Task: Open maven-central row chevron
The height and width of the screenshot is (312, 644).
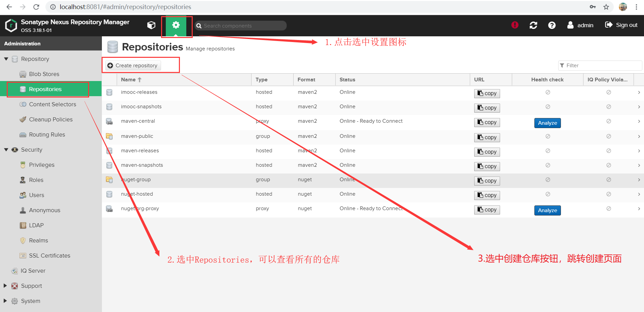Action: [639, 121]
